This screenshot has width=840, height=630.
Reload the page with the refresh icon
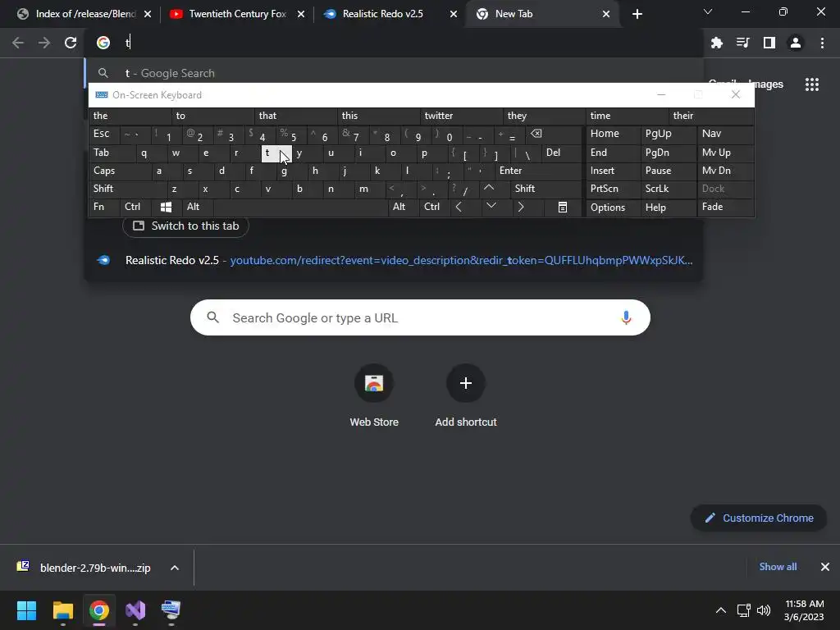(x=71, y=43)
